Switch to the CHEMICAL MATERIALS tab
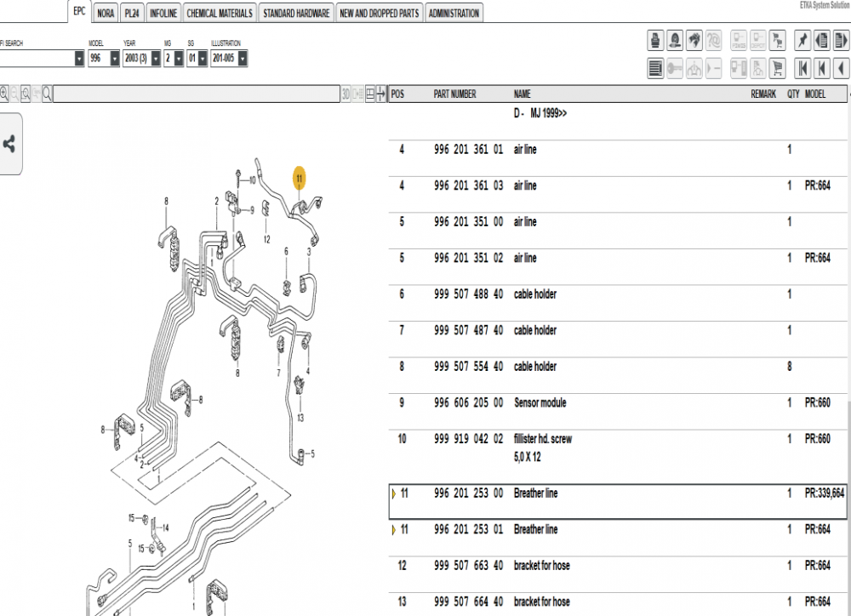 pyautogui.click(x=218, y=13)
